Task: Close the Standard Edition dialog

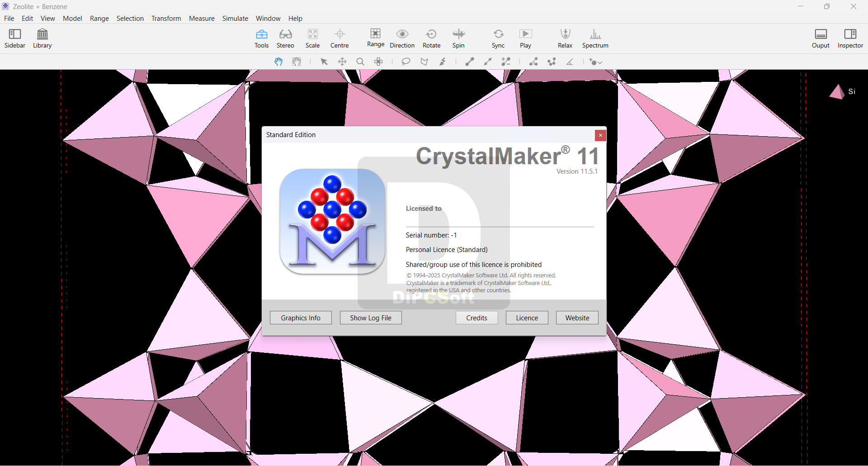Action: 600,135
